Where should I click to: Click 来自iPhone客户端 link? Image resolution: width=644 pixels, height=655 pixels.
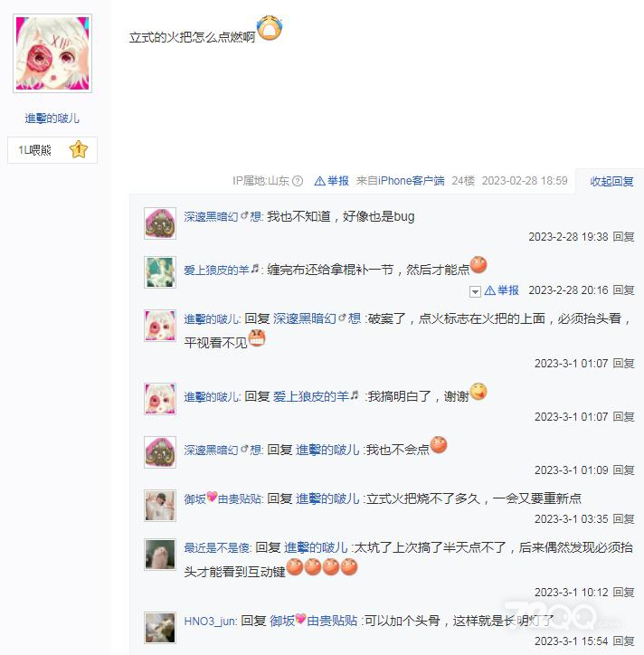[x=400, y=181]
